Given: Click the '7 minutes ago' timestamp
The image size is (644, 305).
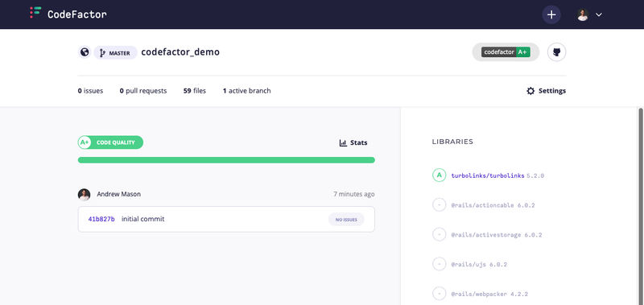Looking at the screenshot, I should tap(354, 194).
